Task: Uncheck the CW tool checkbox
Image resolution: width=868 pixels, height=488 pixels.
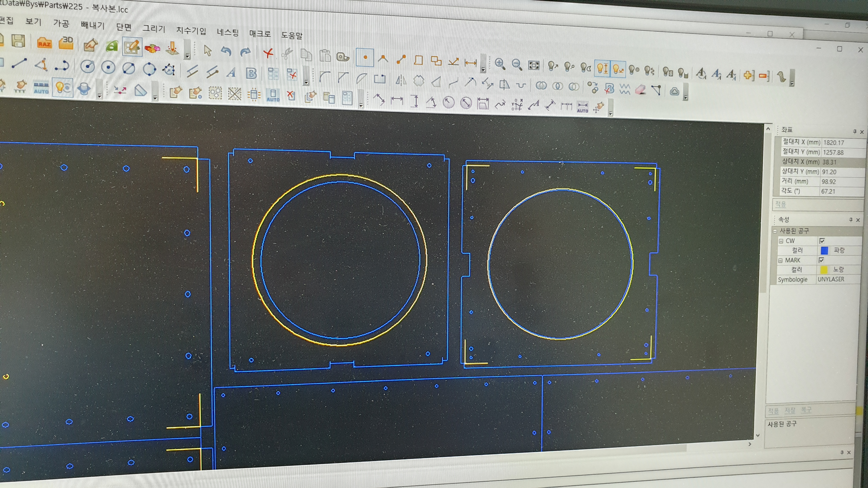Action: (x=822, y=241)
